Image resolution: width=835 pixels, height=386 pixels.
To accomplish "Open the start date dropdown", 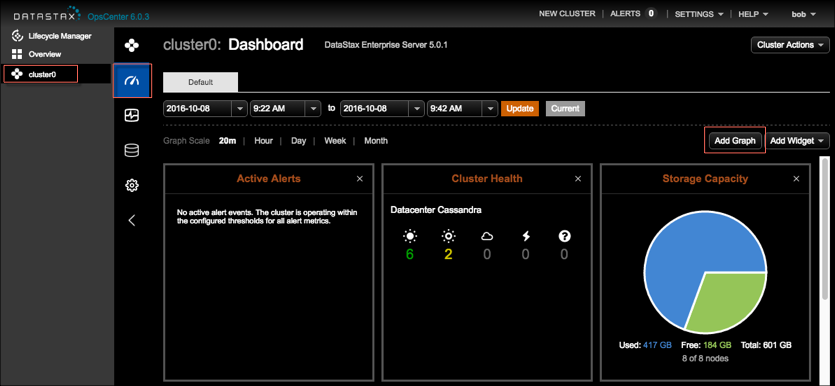I will click(240, 108).
